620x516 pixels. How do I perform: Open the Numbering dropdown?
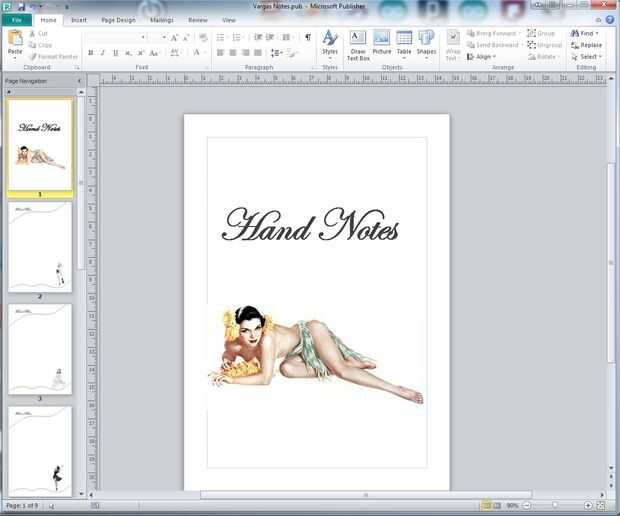(x=244, y=37)
